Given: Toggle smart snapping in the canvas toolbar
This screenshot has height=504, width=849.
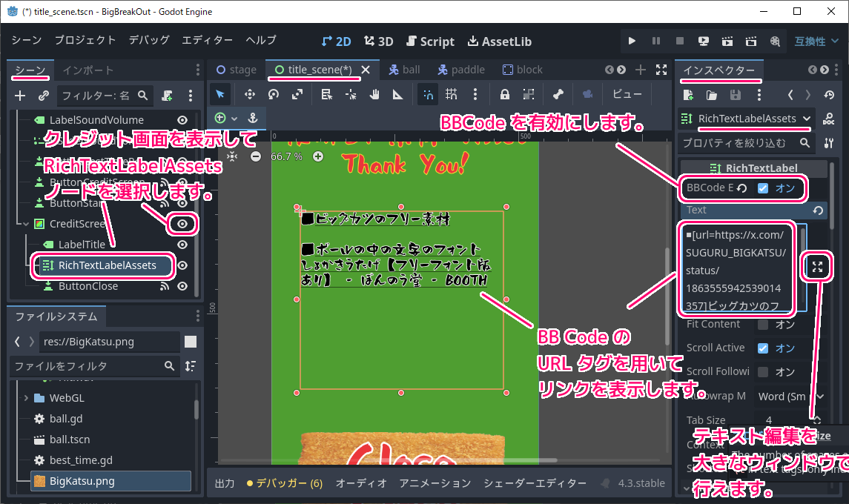Looking at the screenshot, I should [428, 94].
